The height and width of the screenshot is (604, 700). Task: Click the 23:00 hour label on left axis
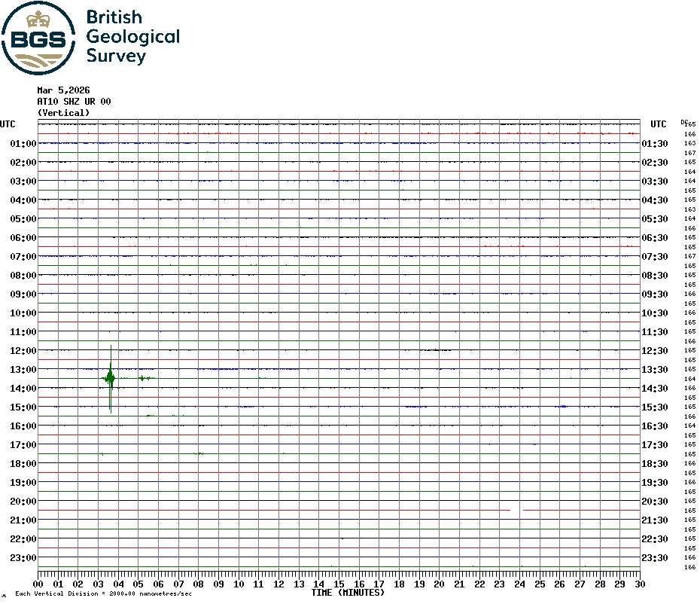[23, 558]
